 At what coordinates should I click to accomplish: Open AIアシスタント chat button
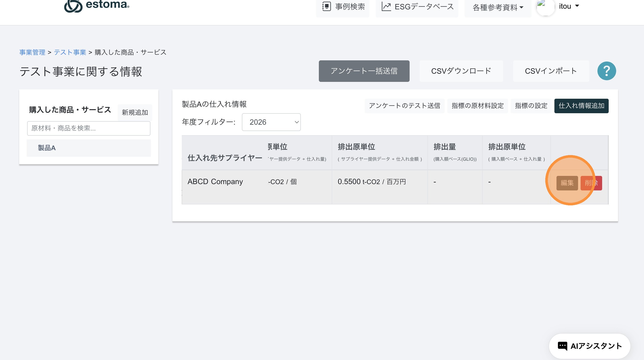pos(589,346)
